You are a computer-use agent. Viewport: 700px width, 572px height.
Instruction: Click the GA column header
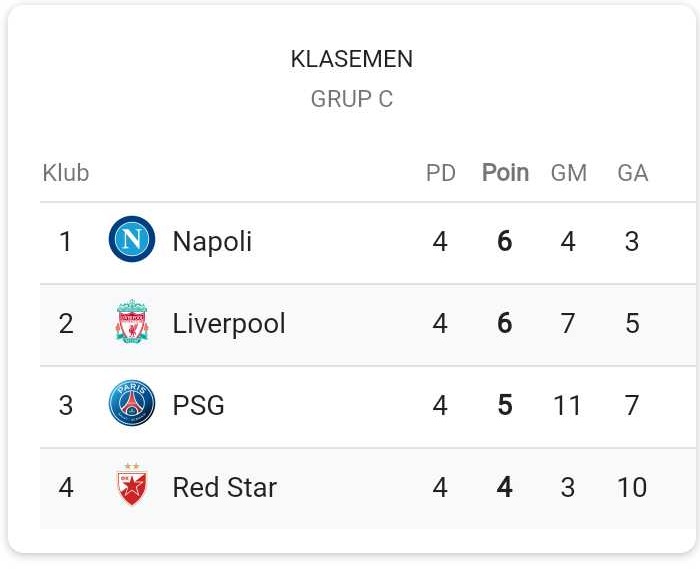coord(633,173)
